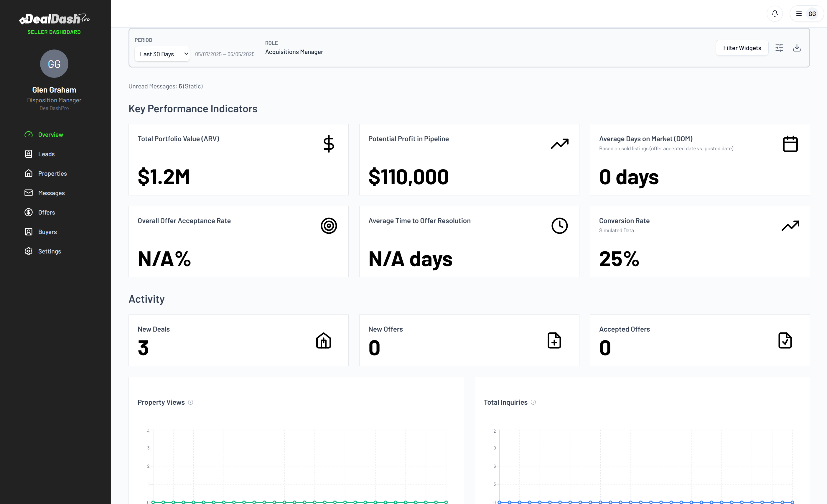Image resolution: width=827 pixels, height=504 pixels.
Task: Go to Properties page
Action: [x=52, y=174]
